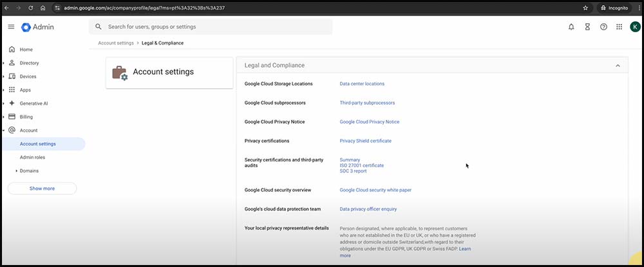
Task: Click the Home icon in sidebar
Action: pyautogui.click(x=12, y=49)
